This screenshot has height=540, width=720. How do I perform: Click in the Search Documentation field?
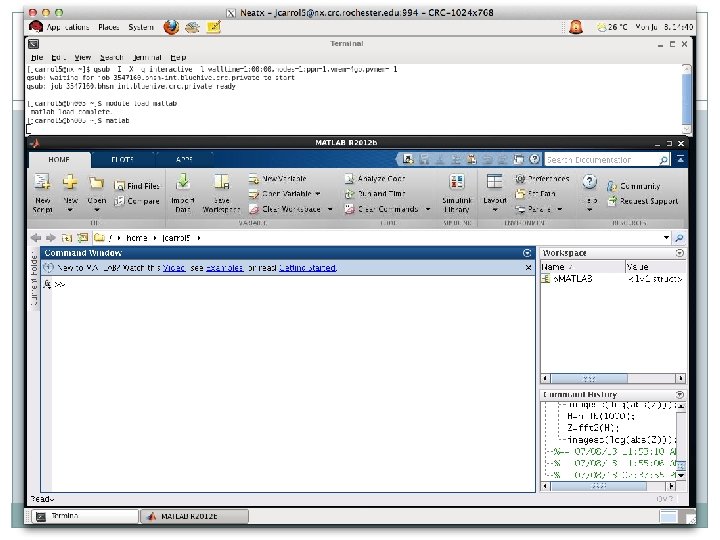[x=602, y=160]
